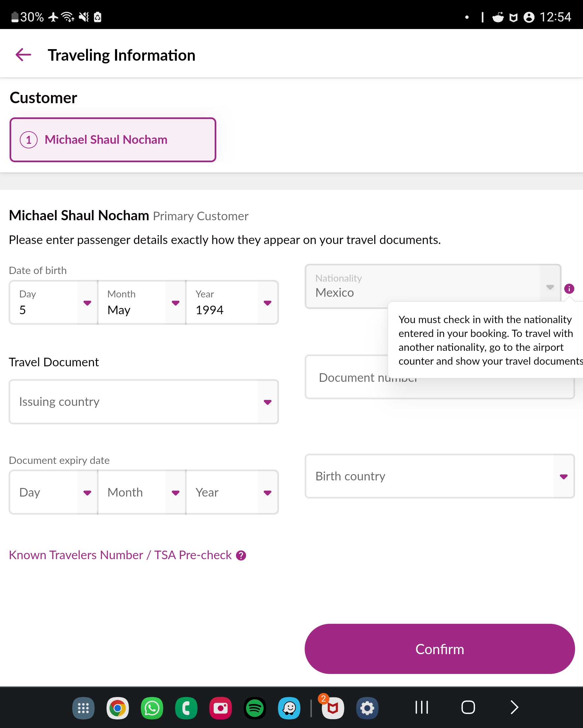
Task: Open Chrome from the taskbar
Action: tap(117, 708)
